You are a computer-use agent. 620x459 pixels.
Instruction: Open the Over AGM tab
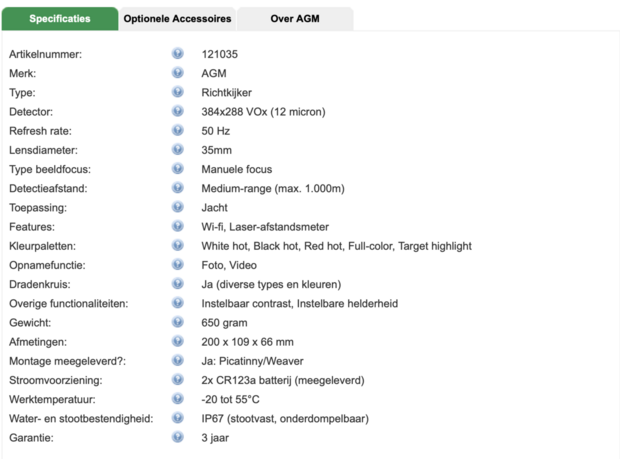coord(295,19)
